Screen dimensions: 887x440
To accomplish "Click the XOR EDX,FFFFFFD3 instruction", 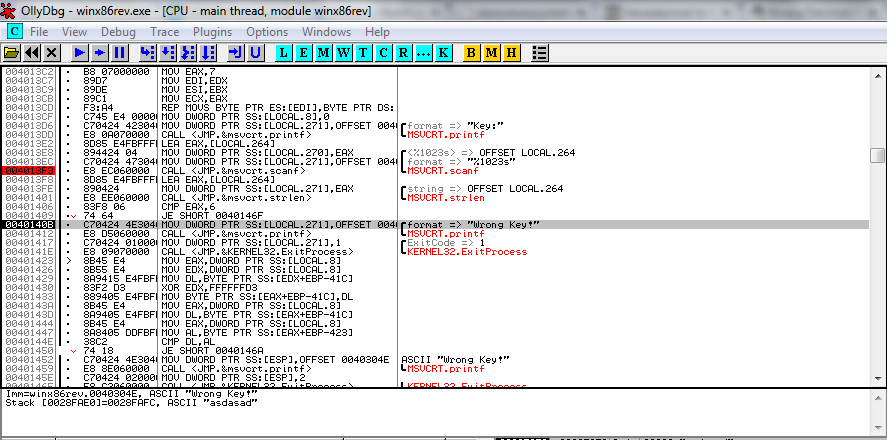I will (209, 288).
